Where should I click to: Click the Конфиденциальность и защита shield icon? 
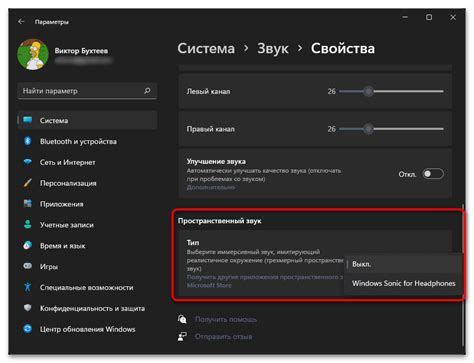pyautogui.click(x=28, y=308)
